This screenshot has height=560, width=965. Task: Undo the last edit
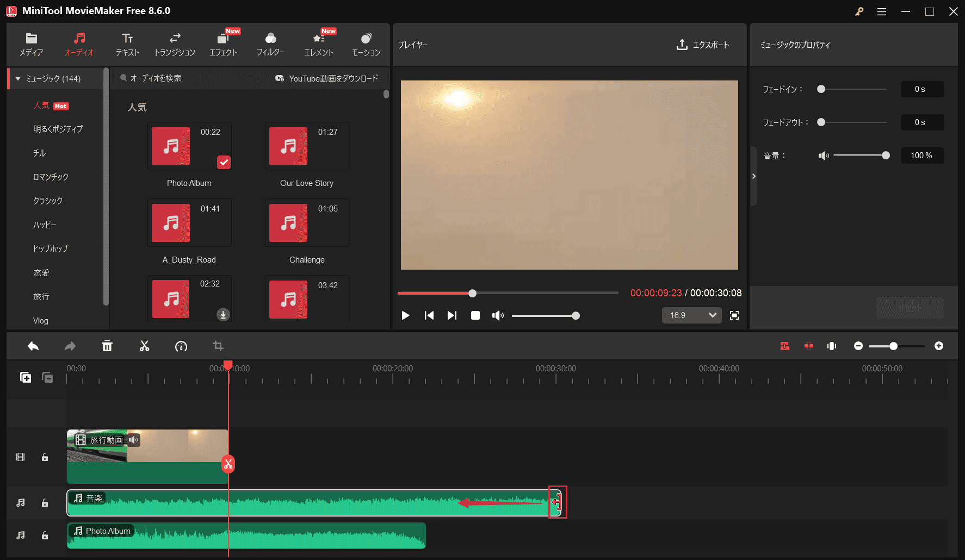coord(33,346)
